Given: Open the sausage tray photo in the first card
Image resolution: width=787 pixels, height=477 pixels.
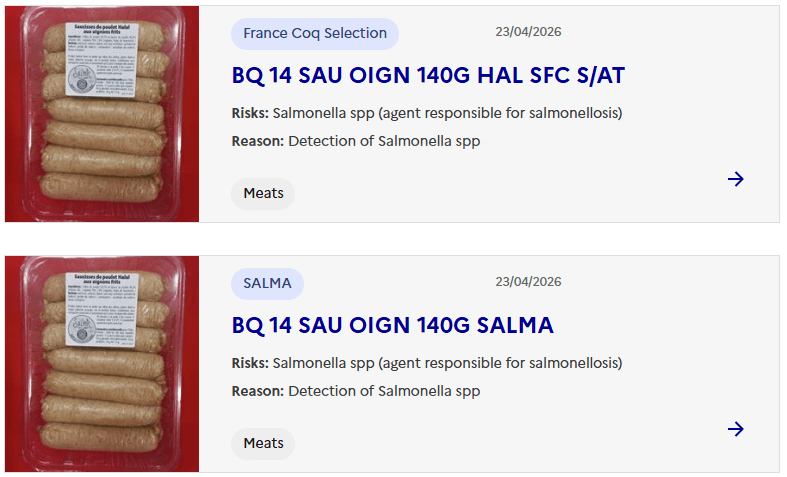Looking at the screenshot, I should (102, 114).
